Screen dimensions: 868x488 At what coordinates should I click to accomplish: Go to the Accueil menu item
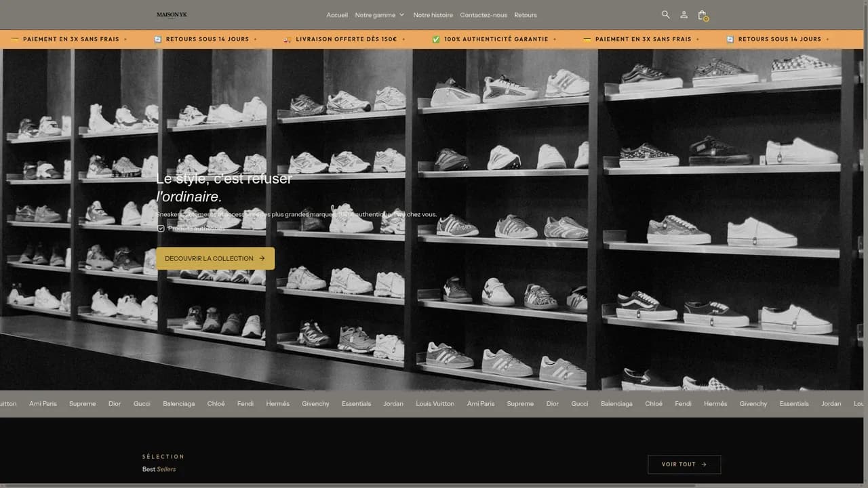tap(337, 15)
